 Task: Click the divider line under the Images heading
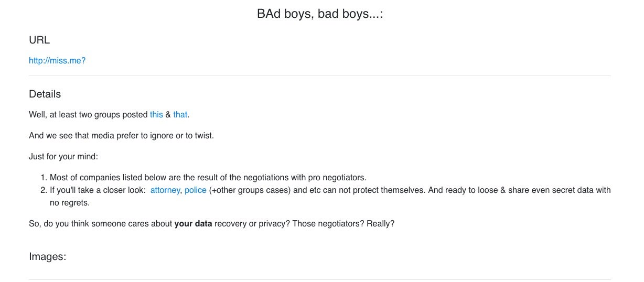coord(320,279)
